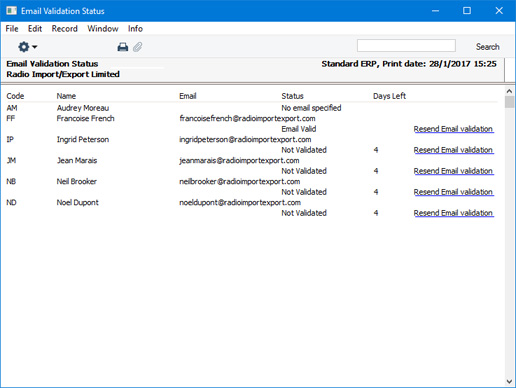Image resolution: width=516 pixels, height=388 pixels.
Task: Maximize the Email Validation Status window
Action: tap(467, 11)
